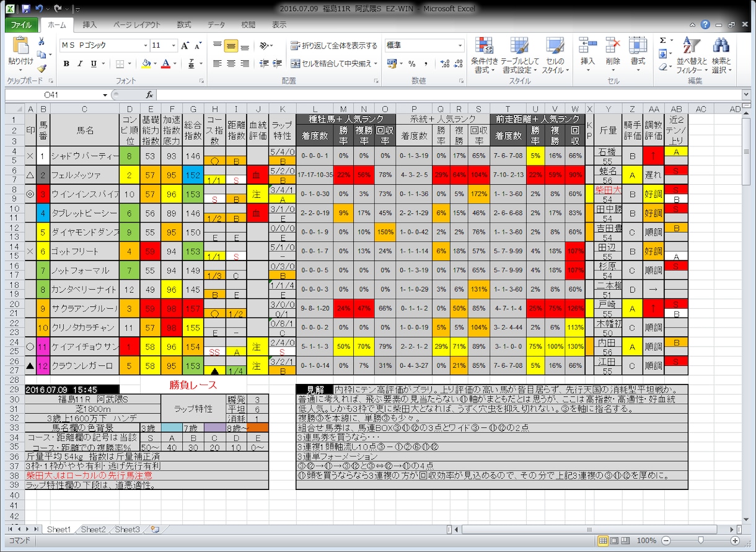Toggle Center horizontal text alignment
756x552 pixels.
click(x=231, y=63)
